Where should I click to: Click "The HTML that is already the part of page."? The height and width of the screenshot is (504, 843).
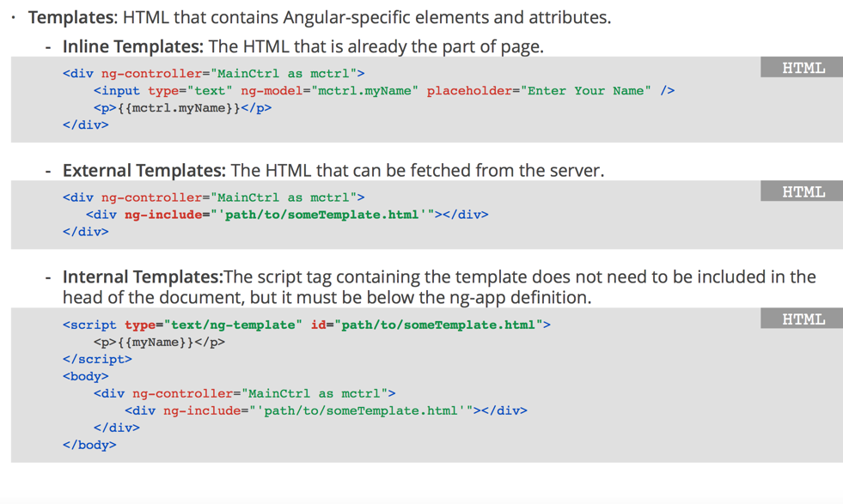[x=376, y=46]
